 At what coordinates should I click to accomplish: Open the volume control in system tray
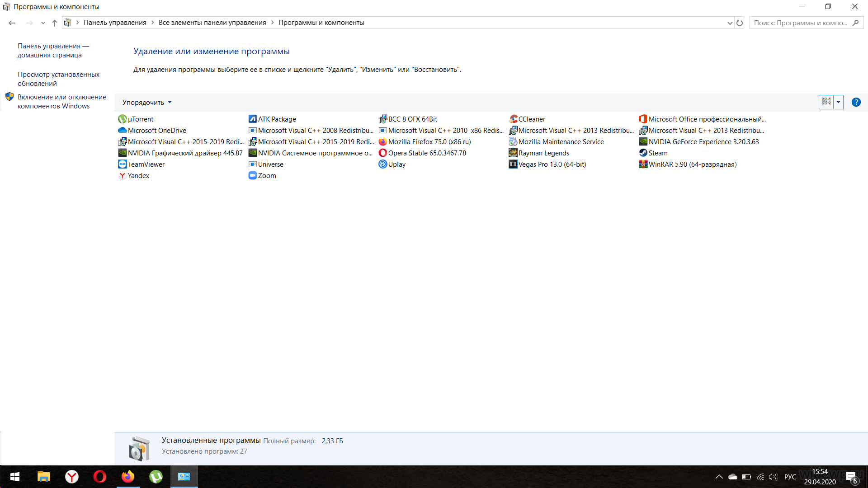click(x=773, y=477)
